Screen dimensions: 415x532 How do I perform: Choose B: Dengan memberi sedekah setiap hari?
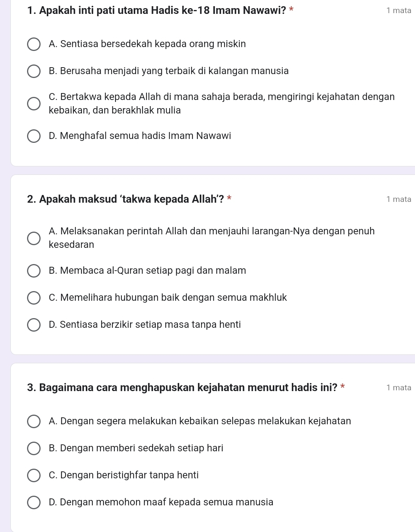click(x=34, y=449)
